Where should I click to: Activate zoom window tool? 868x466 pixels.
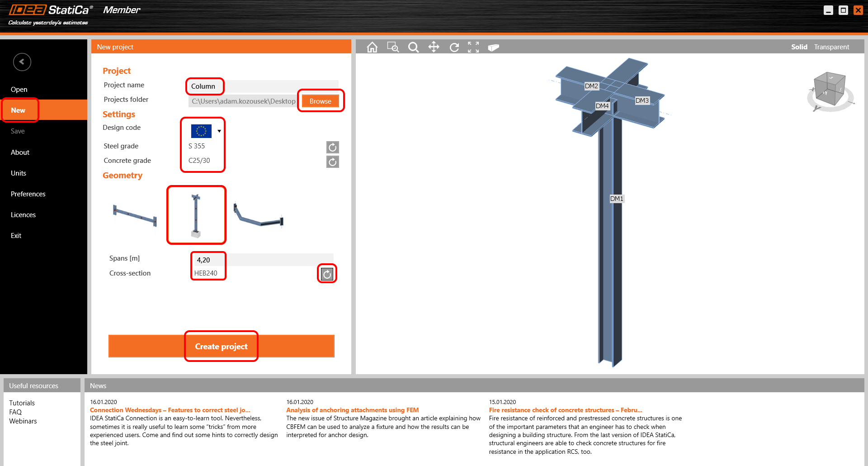[393, 47]
